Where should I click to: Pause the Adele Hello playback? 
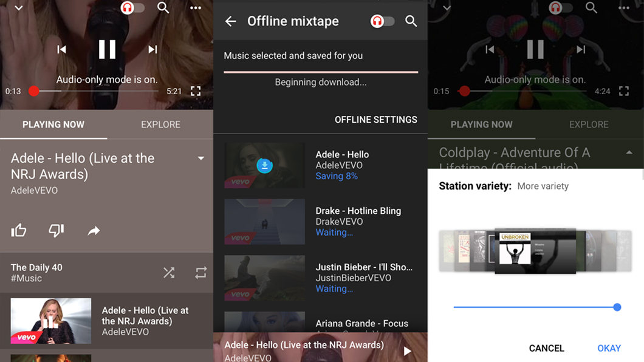[107, 49]
